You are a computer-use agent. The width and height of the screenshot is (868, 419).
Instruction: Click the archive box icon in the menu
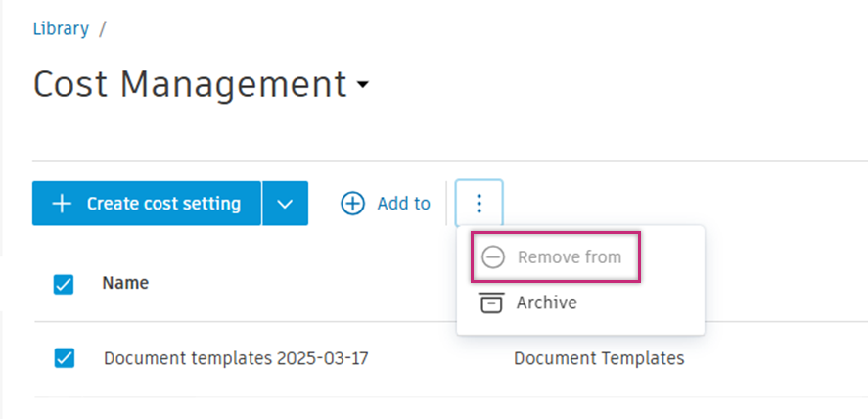(x=492, y=303)
